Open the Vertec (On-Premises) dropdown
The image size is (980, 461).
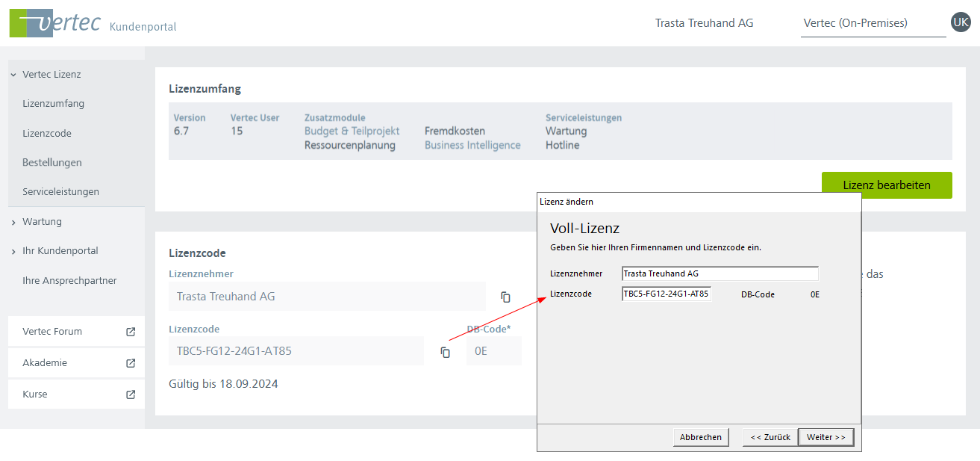tap(872, 23)
